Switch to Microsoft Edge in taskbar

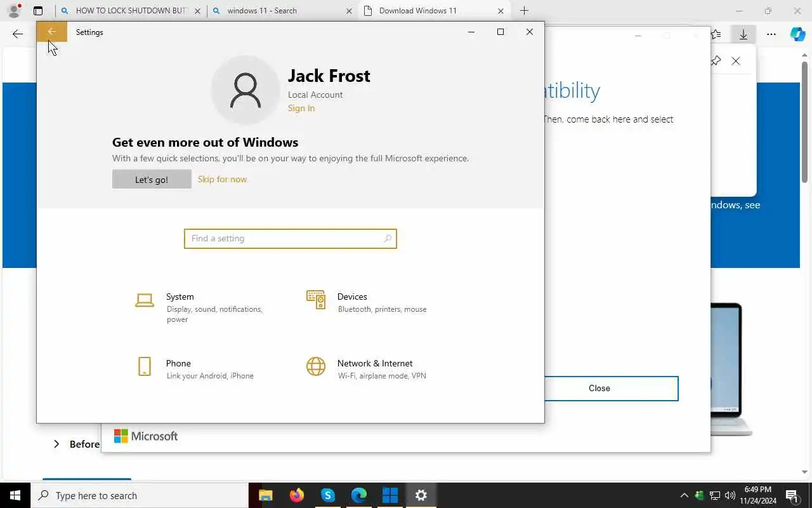[359, 495]
